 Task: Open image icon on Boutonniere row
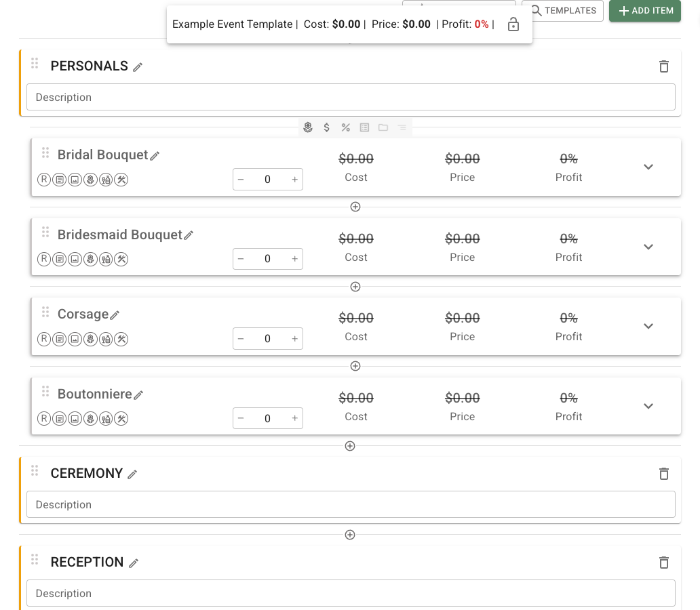pos(75,418)
